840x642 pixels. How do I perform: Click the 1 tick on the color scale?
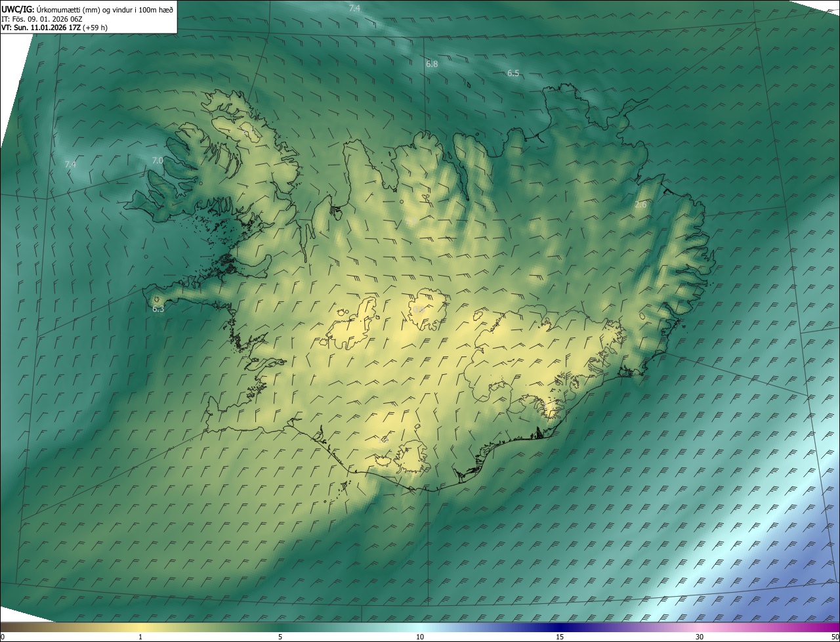point(140,637)
